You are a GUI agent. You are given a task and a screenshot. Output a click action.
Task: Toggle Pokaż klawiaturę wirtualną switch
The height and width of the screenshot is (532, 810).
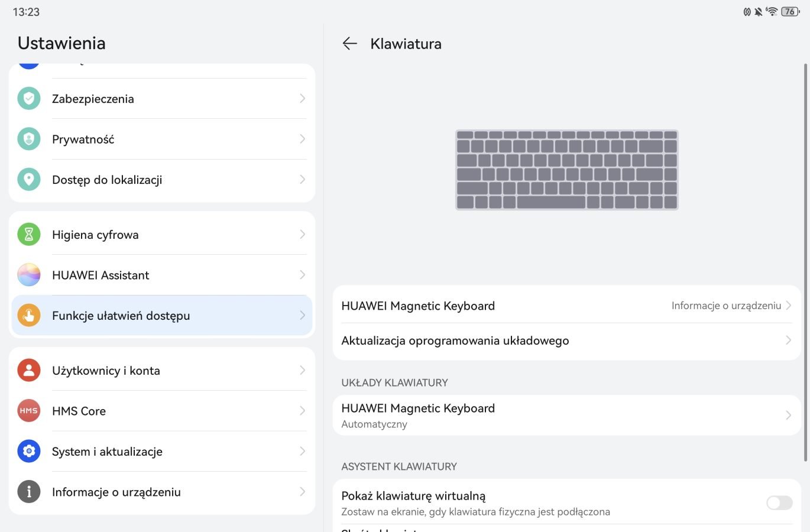(x=779, y=503)
